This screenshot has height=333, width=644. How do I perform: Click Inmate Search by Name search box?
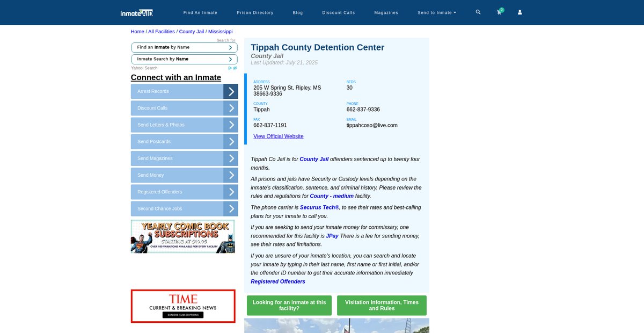tap(184, 59)
